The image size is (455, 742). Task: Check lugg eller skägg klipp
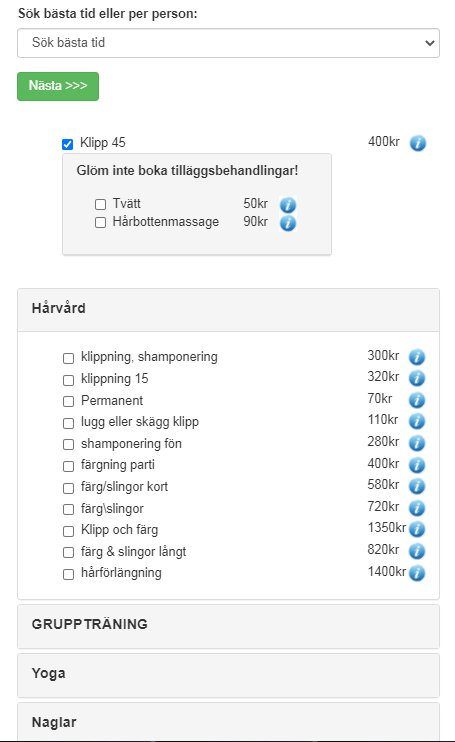tap(69, 423)
